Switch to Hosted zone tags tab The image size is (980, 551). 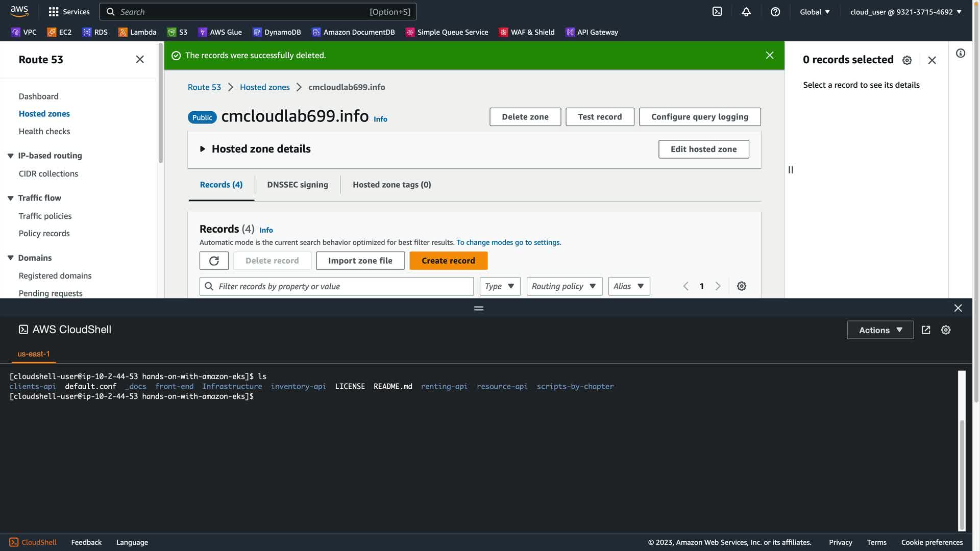click(391, 185)
